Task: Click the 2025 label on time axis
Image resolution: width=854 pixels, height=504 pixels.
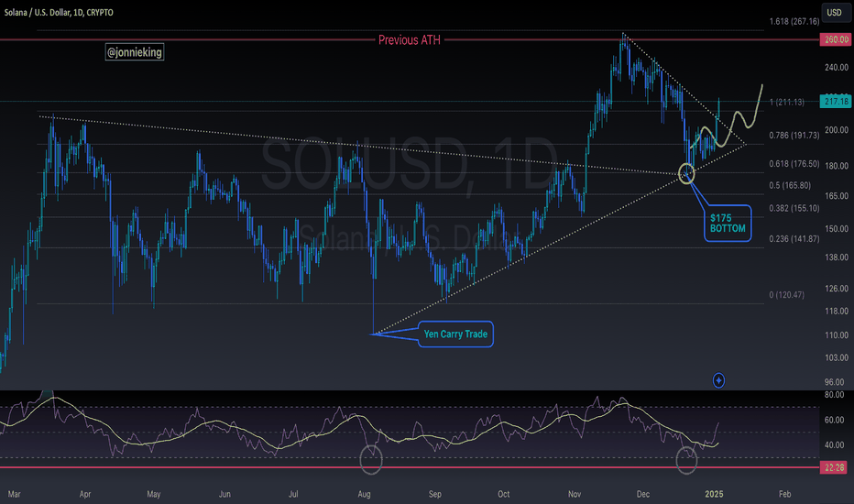Action: pos(714,494)
